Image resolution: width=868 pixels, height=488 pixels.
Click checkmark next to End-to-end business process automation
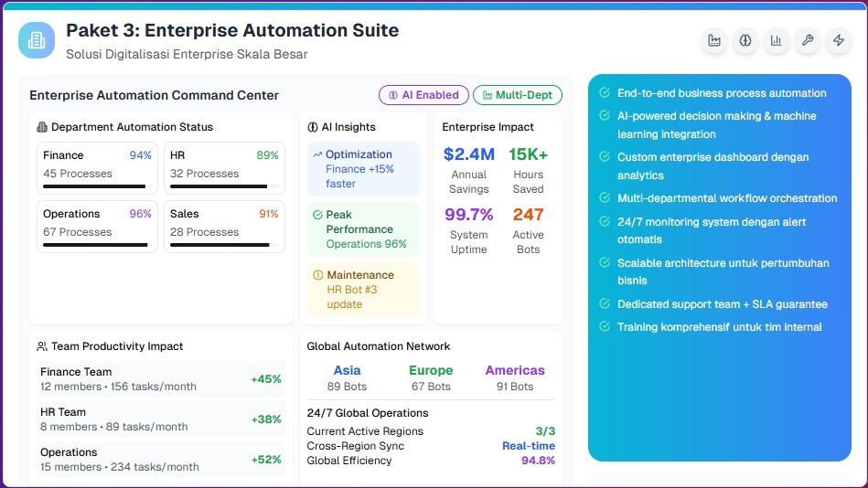coord(605,93)
